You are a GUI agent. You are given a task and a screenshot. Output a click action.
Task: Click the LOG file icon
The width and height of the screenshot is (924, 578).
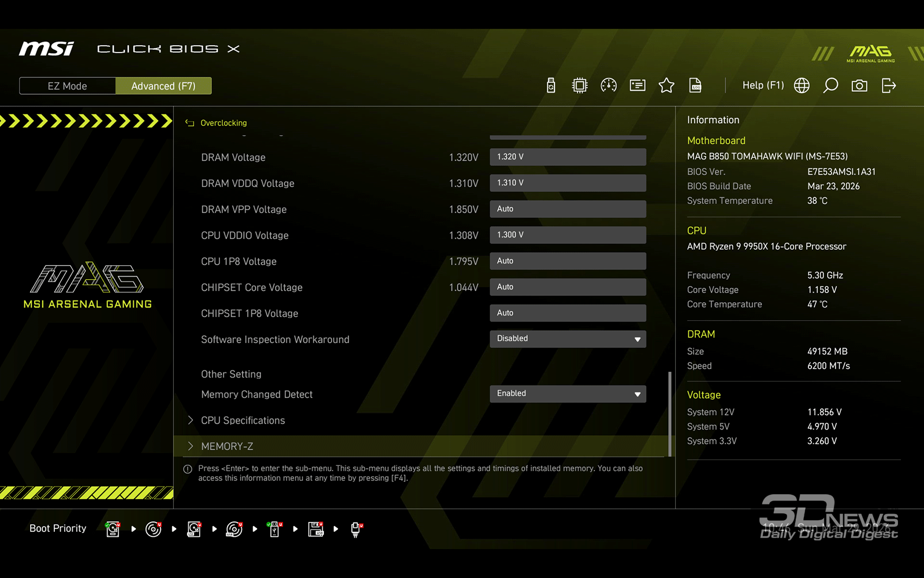tap(695, 86)
